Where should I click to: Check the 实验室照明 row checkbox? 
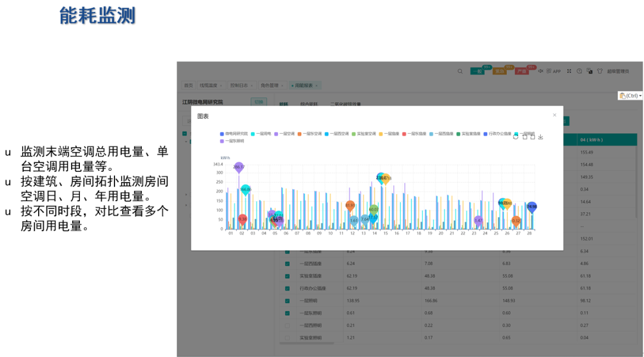tap(287, 338)
